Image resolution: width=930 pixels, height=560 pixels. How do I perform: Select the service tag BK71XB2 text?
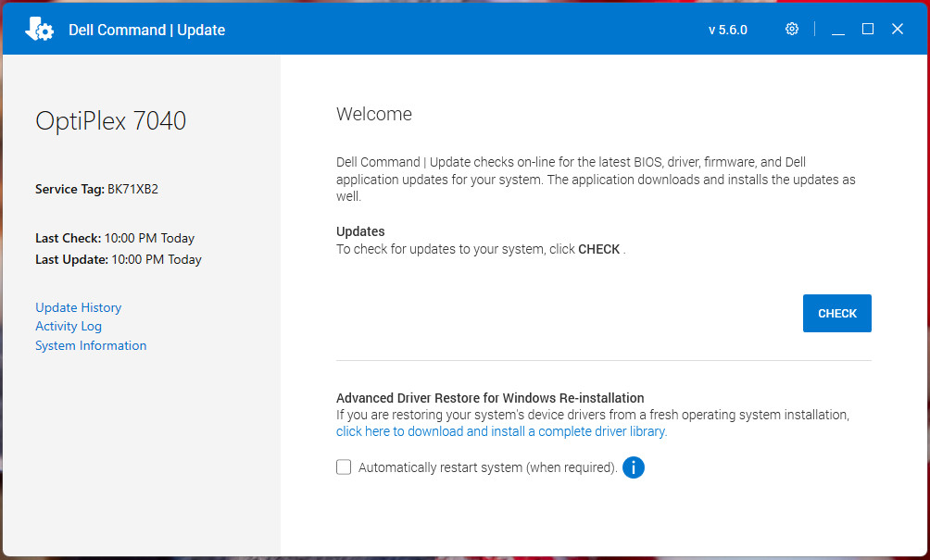[x=132, y=189]
